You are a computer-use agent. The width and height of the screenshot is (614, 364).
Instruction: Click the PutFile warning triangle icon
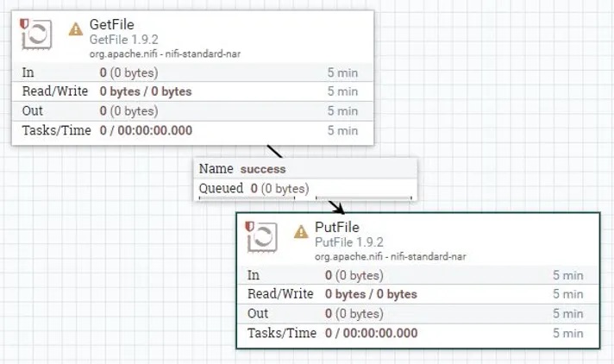[301, 231]
